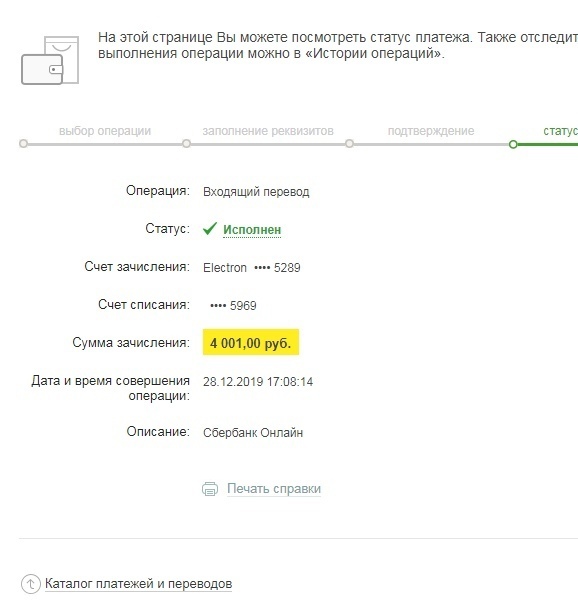The width and height of the screenshot is (578, 606).
Task: Click the Исполнен status link
Action: pyautogui.click(x=252, y=230)
